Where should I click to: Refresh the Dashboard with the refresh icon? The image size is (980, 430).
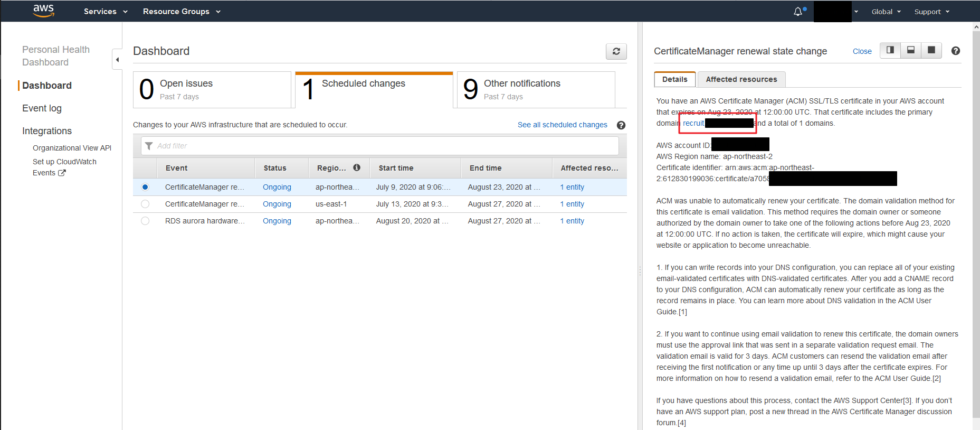[x=616, y=51]
